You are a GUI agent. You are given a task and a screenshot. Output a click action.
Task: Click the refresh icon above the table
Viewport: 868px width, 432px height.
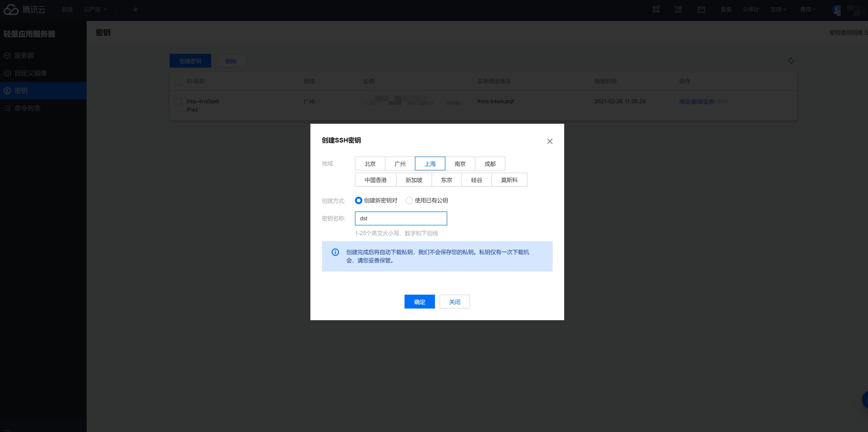pos(791,61)
